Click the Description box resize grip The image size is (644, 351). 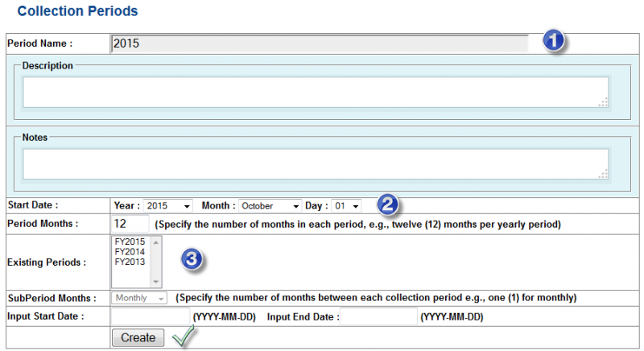click(x=603, y=102)
